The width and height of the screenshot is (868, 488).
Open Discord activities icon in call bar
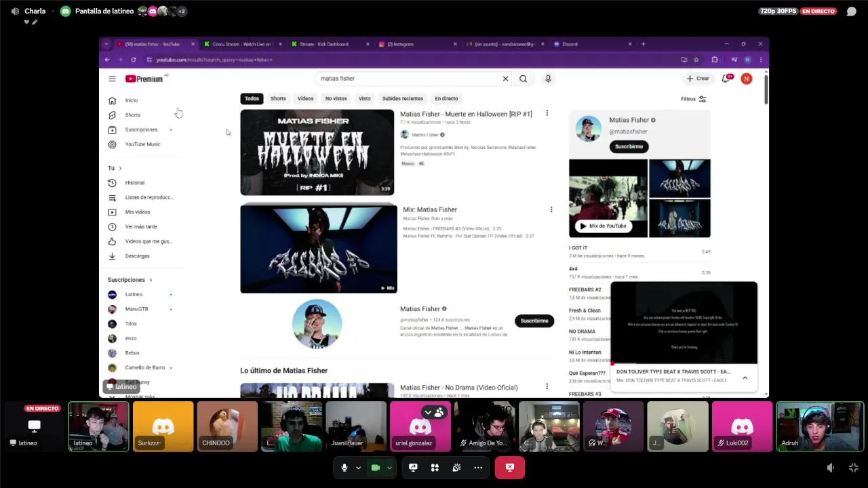tap(435, 468)
